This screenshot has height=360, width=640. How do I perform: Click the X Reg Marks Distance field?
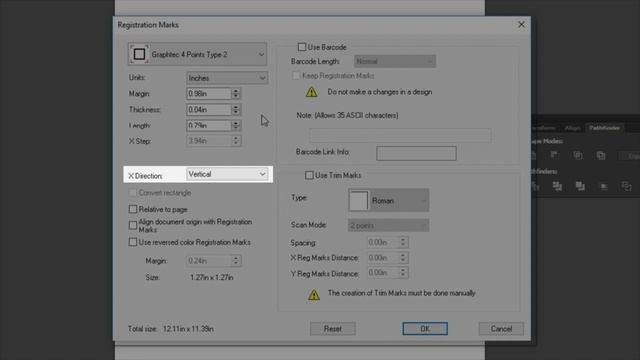point(382,258)
